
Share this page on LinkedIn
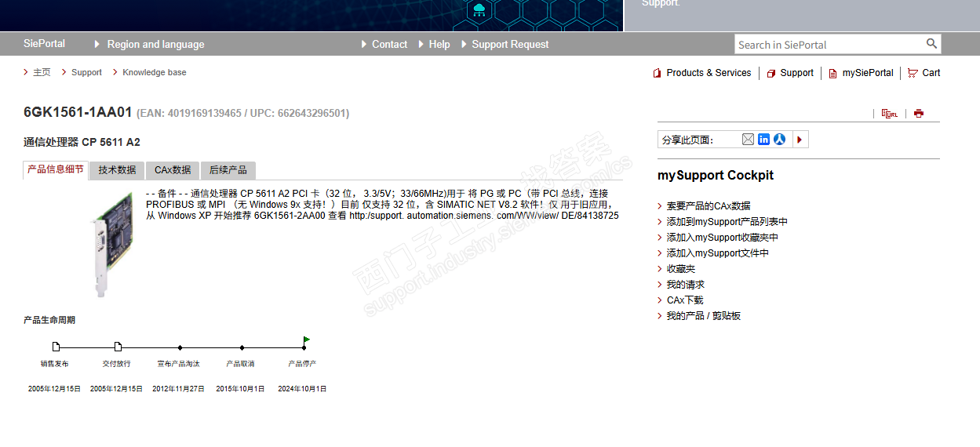(x=763, y=140)
